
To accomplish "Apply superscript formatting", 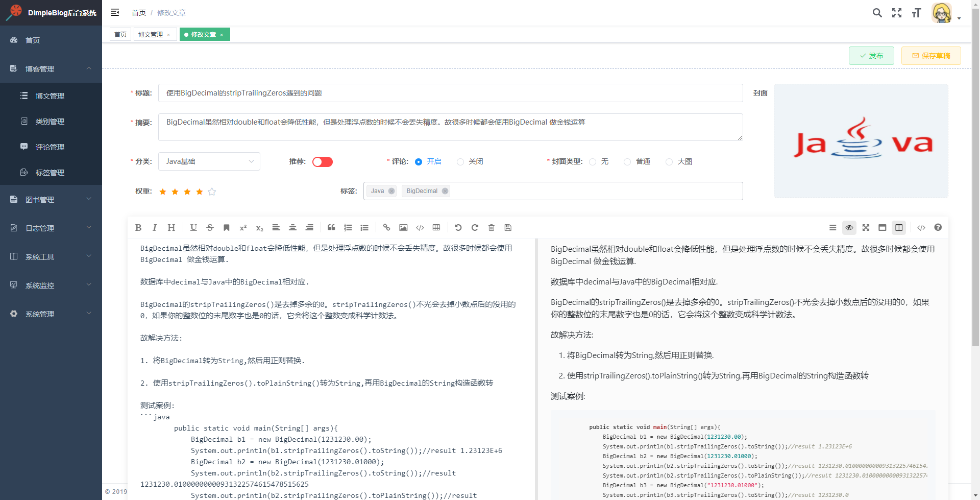I will pos(243,228).
